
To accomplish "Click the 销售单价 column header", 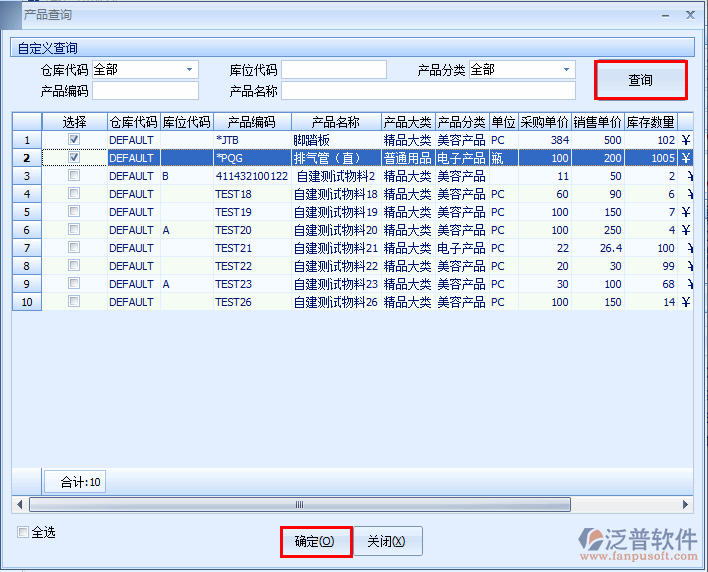I will point(597,122).
